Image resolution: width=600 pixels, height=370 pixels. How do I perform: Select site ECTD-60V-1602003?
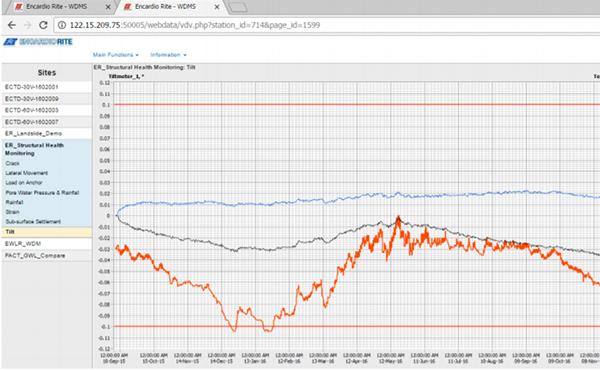pos(47,110)
